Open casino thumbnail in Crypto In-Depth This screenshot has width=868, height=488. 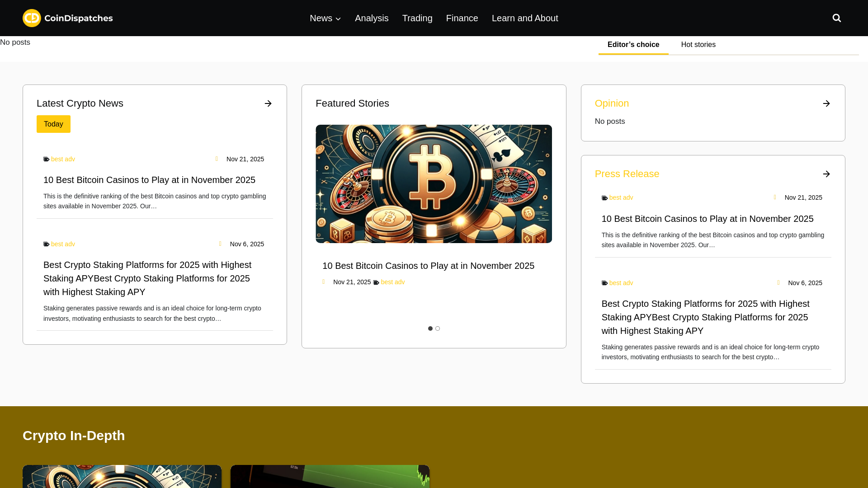click(122, 476)
